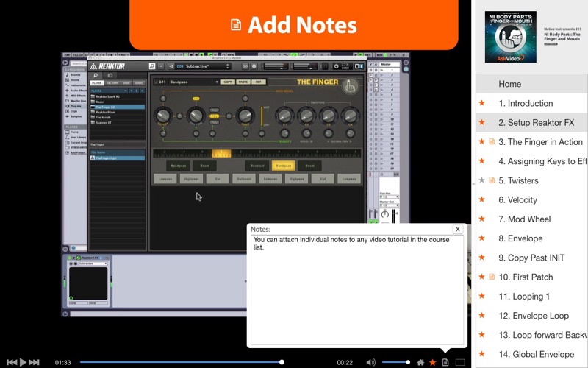Screen dimensions: 588x368
Task: Toggle the star beside 10. First Patch
Action: pos(482,277)
